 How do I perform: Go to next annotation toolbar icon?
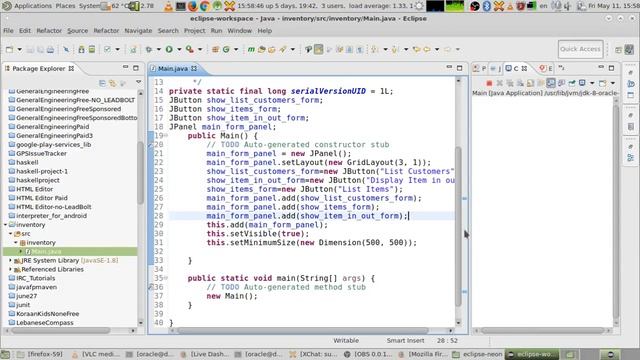(x=374, y=49)
